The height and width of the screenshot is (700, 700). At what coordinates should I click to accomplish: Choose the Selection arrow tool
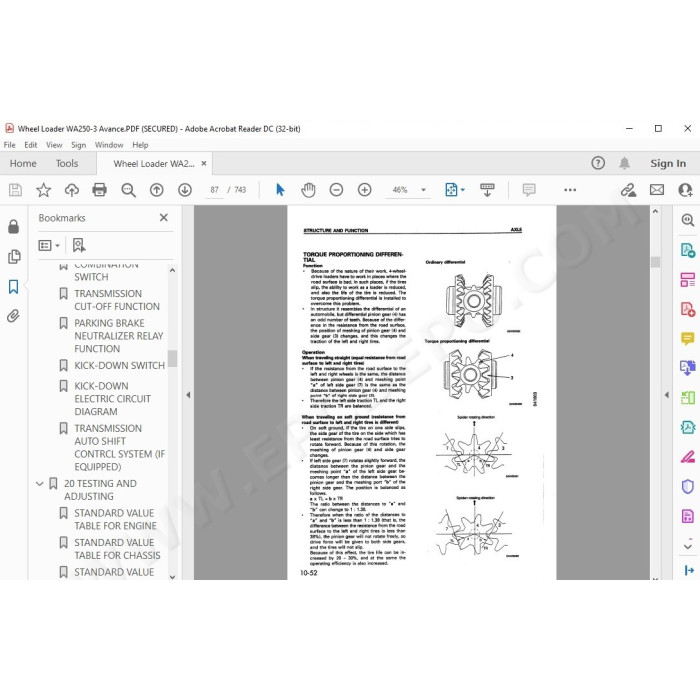280,190
